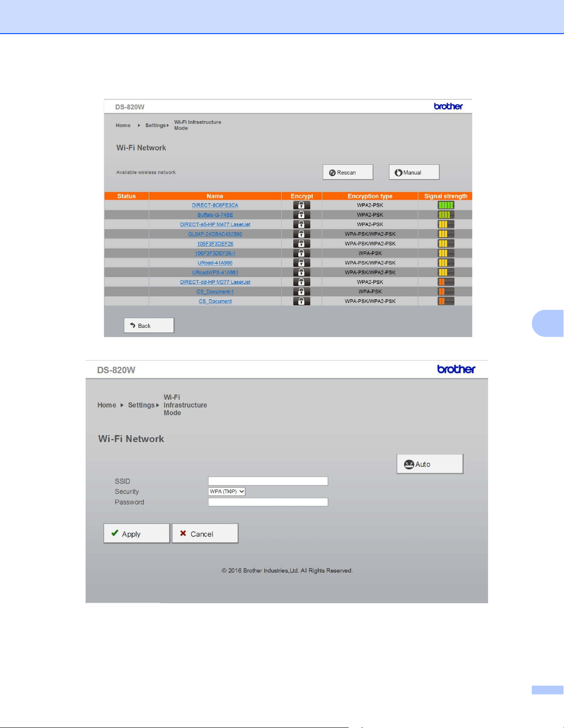The image size is (564, 728).
Task: Select network DIRECT-dd-HP M277 LaserJet
Action: pyautogui.click(x=215, y=282)
